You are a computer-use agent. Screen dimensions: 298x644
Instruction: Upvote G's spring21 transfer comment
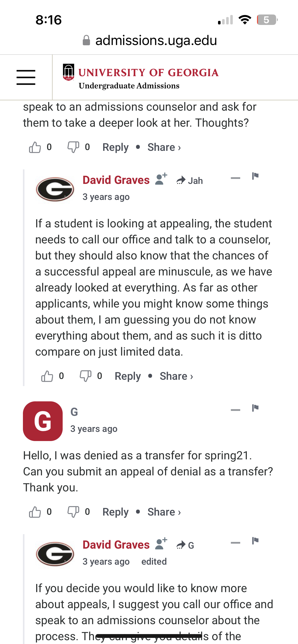[x=35, y=512]
